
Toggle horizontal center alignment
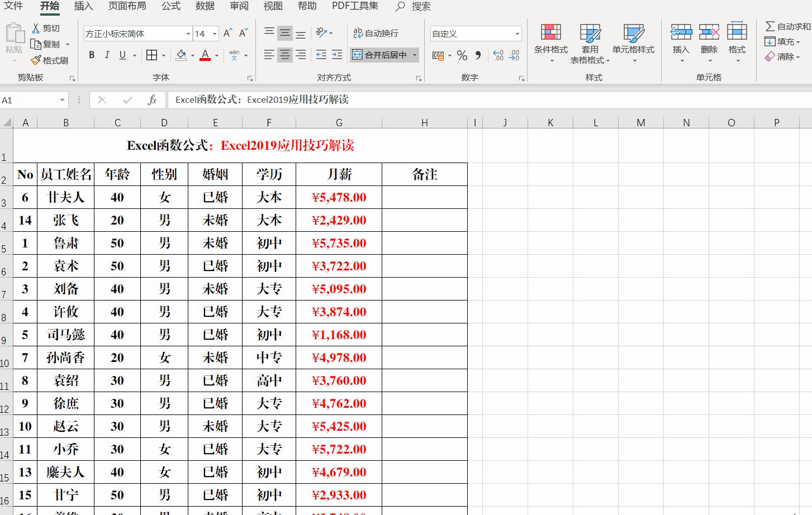(x=285, y=55)
